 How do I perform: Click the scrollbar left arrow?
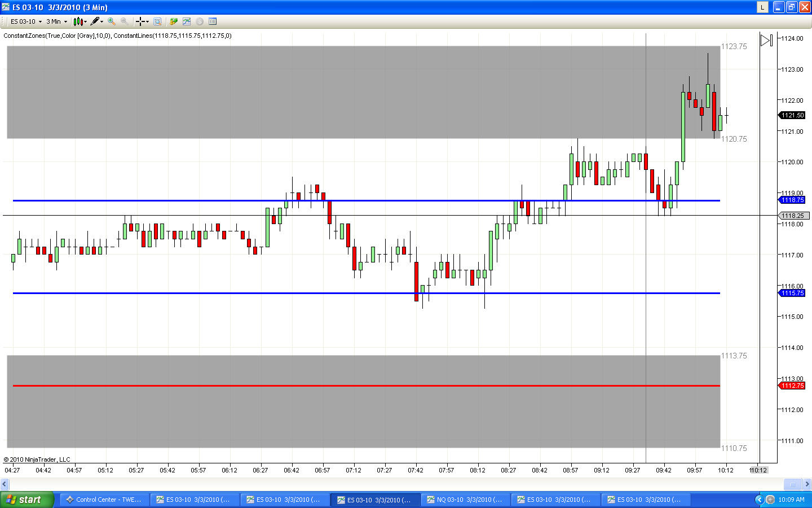[5, 484]
